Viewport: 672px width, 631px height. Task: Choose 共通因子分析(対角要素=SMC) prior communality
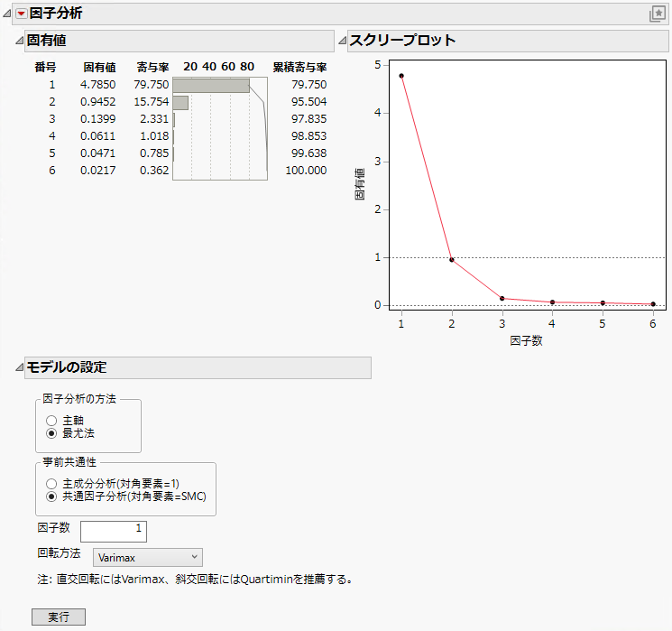51,496
